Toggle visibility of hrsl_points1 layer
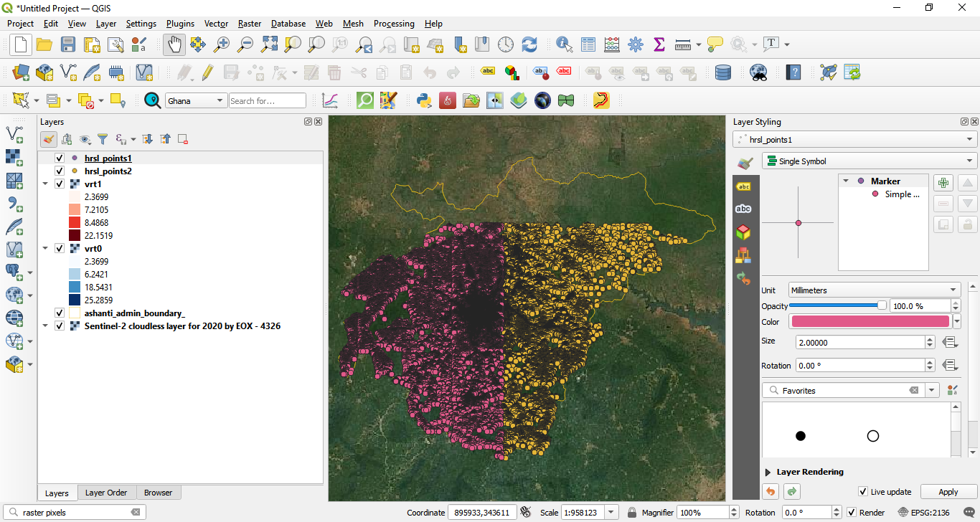The height and width of the screenshot is (522, 980). (60, 158)
